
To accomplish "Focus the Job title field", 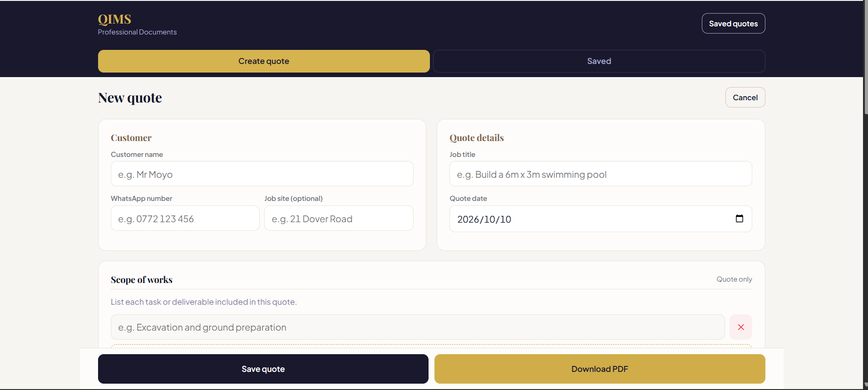I will (601, 174).
